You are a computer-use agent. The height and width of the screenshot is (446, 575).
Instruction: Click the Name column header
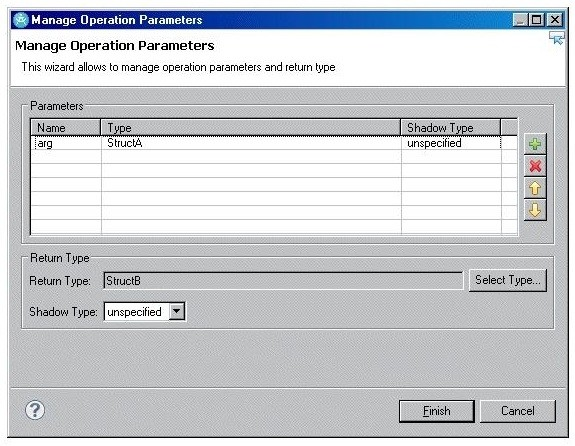[66, 128]
